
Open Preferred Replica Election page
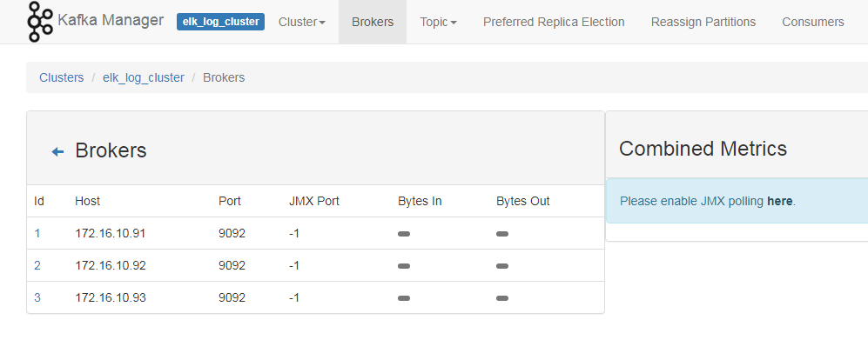tap(554, 22)
